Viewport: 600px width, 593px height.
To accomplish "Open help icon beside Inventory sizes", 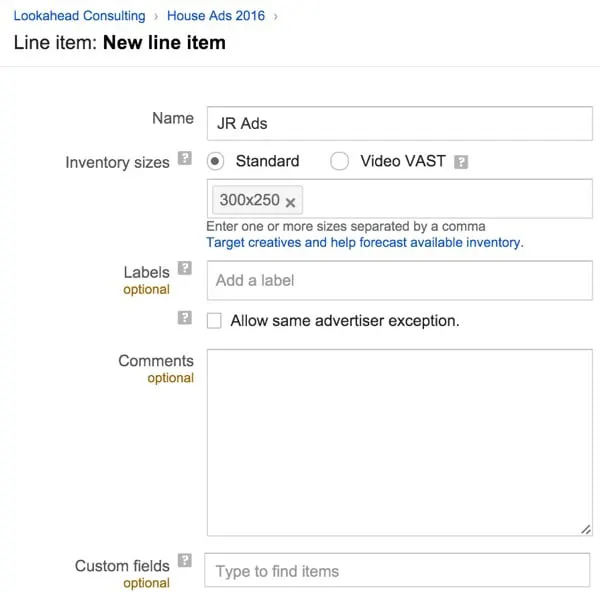I will (184, 158).
